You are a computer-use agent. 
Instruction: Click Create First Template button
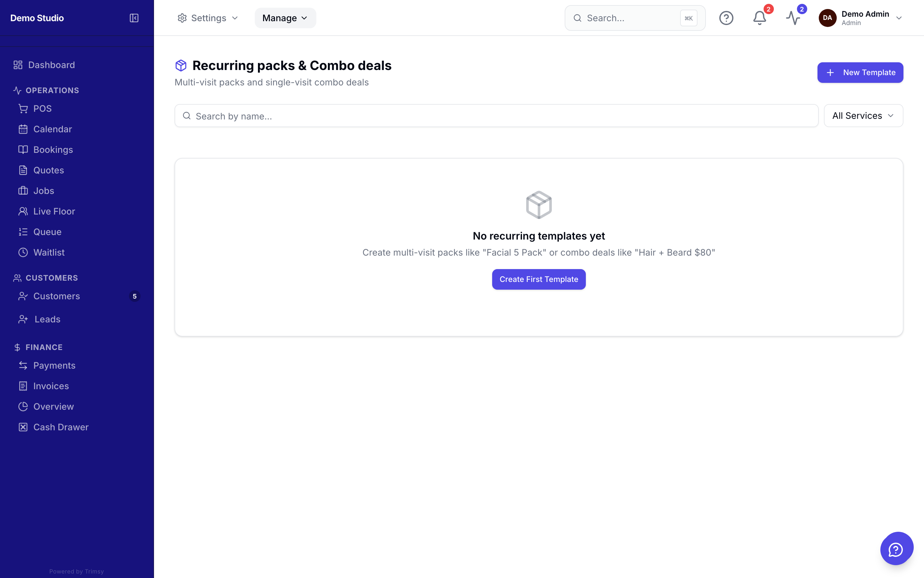pyautogui.click(x=538, y=279)
